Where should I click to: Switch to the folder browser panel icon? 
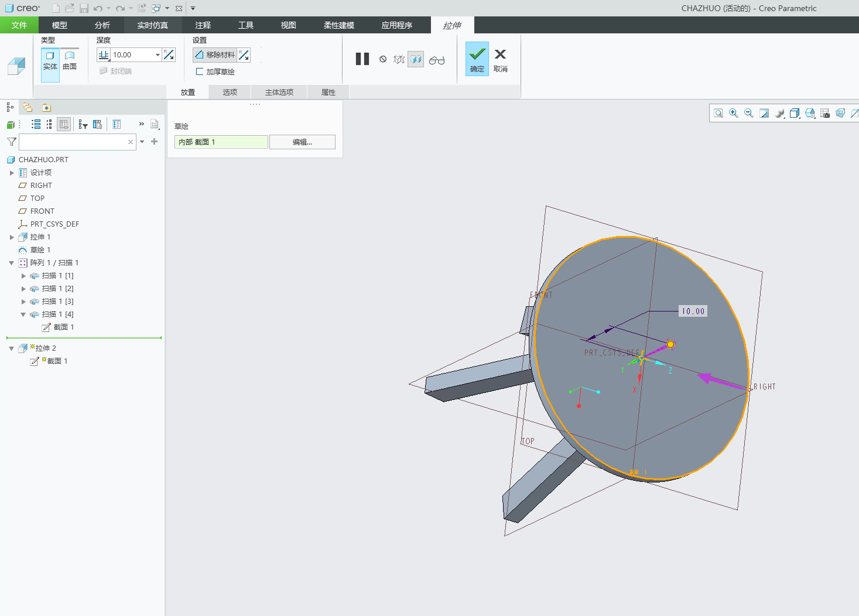click(x=28, y=107)
